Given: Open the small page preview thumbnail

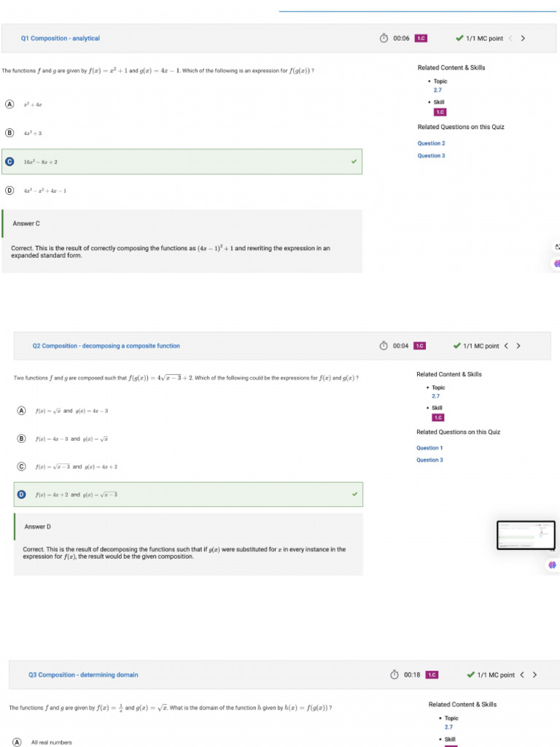Looking at the screenshot, I should point(526,535).
